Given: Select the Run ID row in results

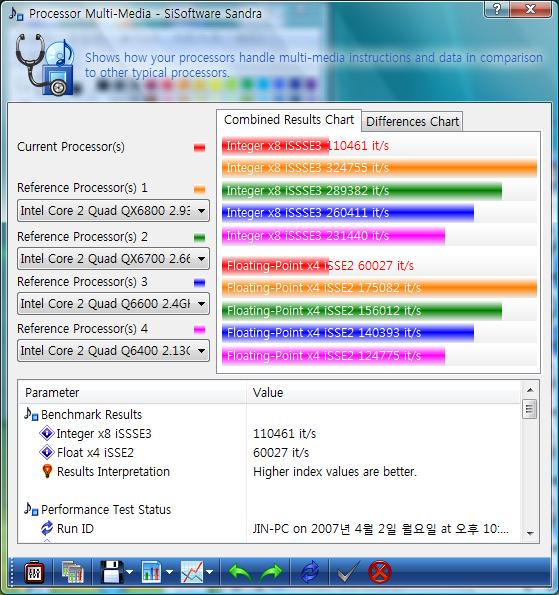Looking at the screenshot, I should click(269, 529).
